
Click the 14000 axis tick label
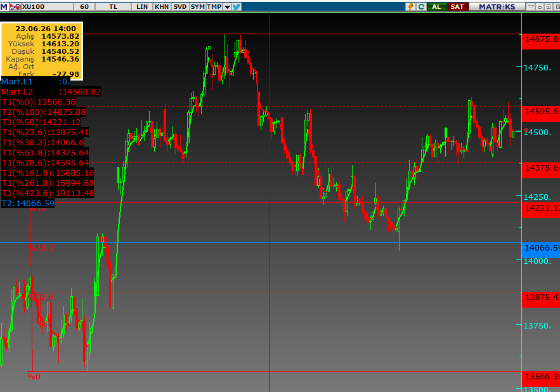point(538,261)
